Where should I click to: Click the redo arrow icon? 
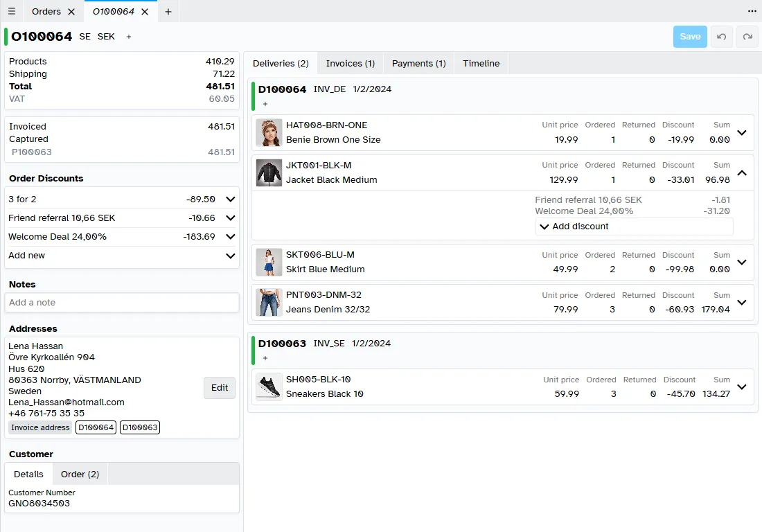point(747,37)
